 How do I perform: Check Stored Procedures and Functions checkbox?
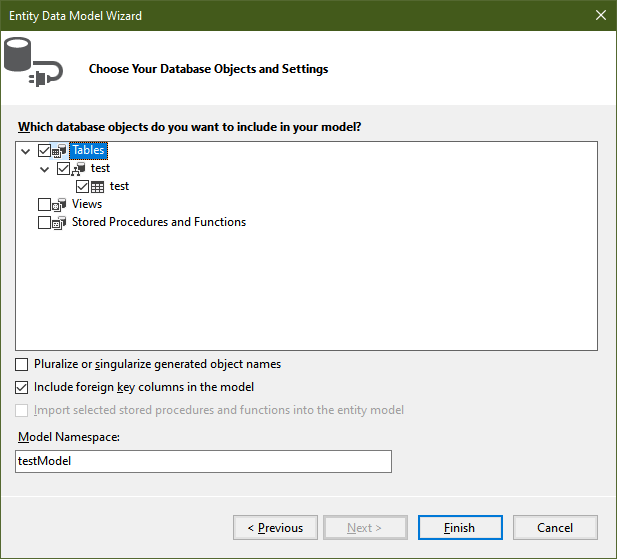pyautogui.click(x=44, y=223)
